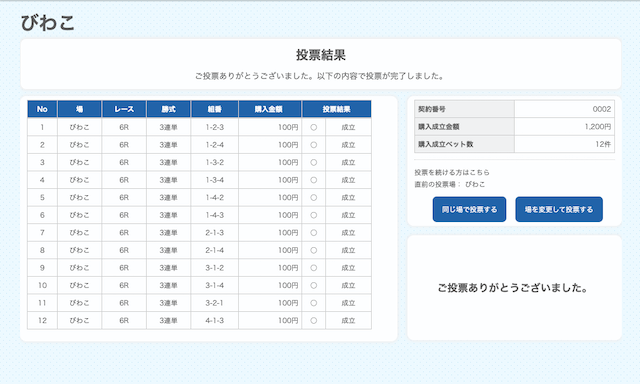Click the 100円 amount in the 2-1-4 row
The image size is (640, 384).
point(288,250)
